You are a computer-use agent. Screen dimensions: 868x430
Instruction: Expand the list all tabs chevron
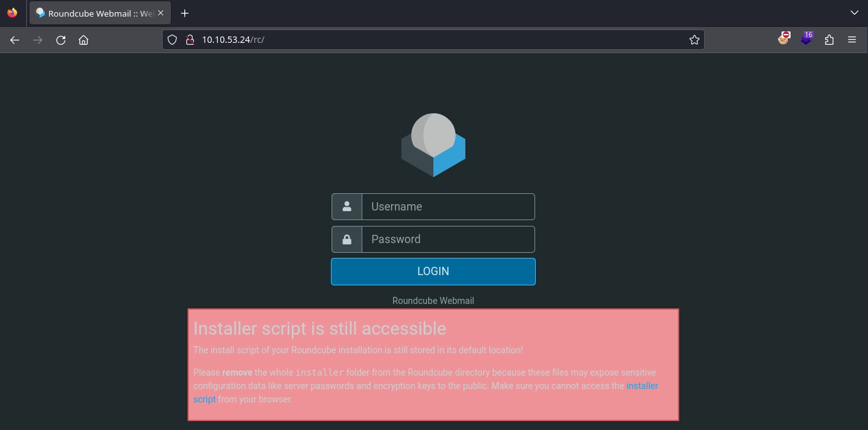854,13
